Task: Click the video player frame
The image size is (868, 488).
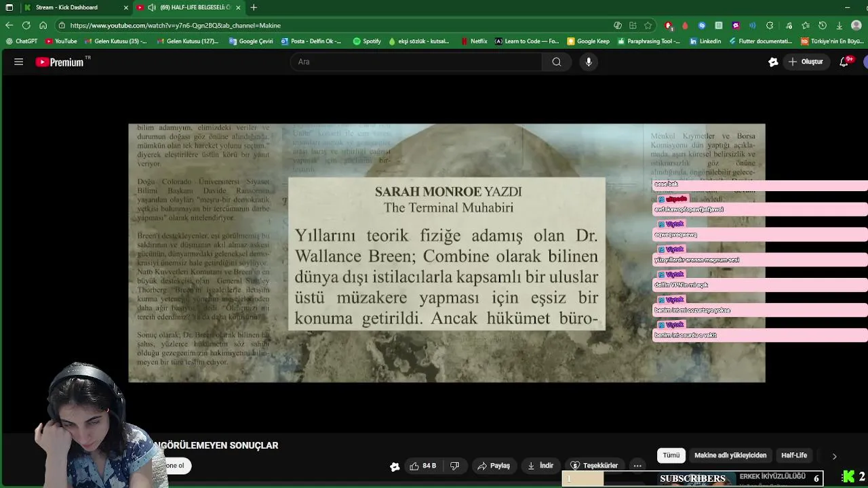Action: (x=447, y=253)
